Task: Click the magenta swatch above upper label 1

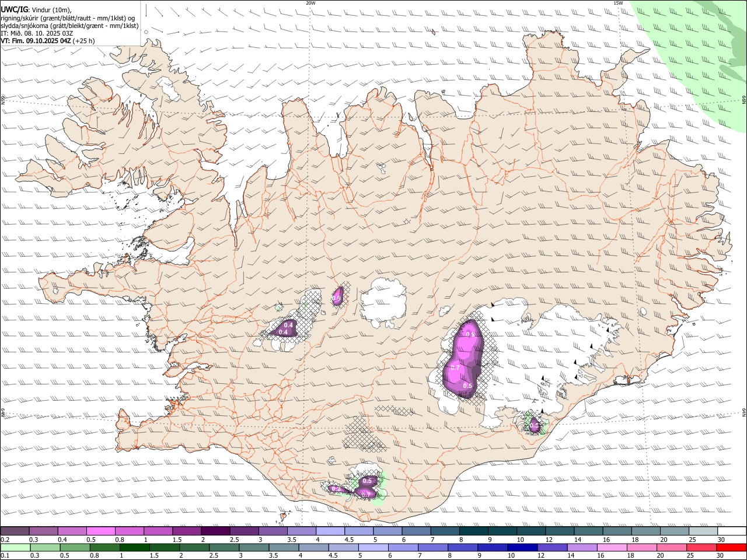Action: 159,531
